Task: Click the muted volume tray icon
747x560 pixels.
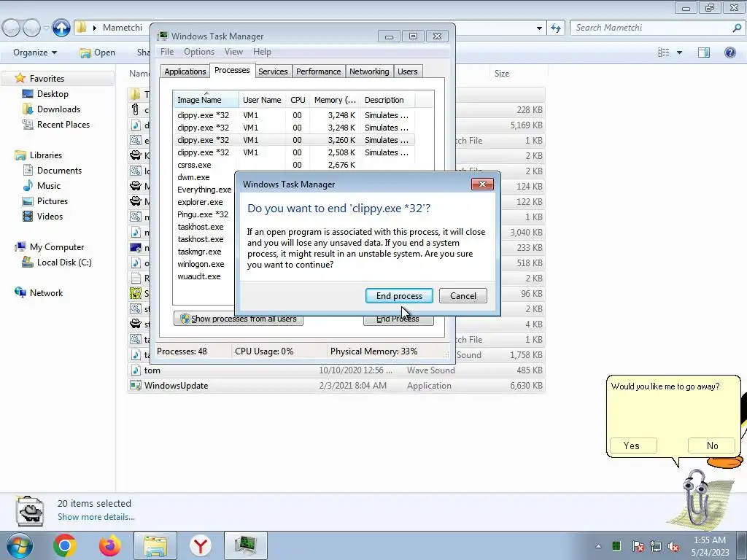Action: [x=673, y=546]
